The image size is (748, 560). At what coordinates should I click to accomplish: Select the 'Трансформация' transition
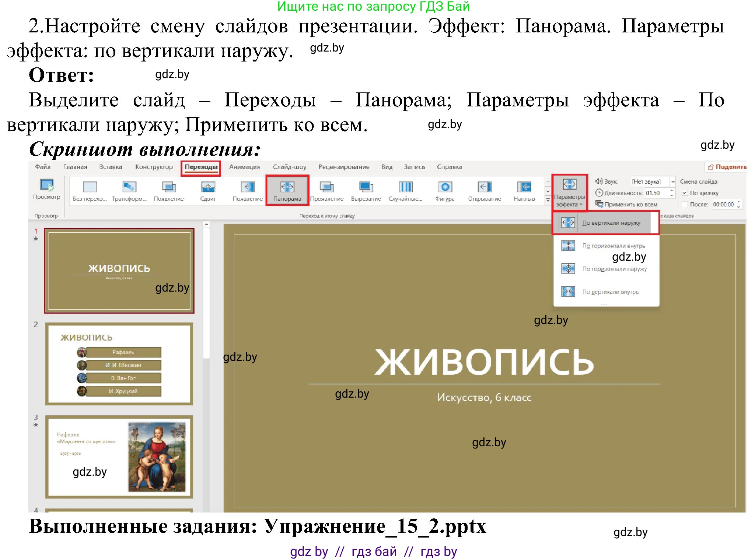click(129, 191)
